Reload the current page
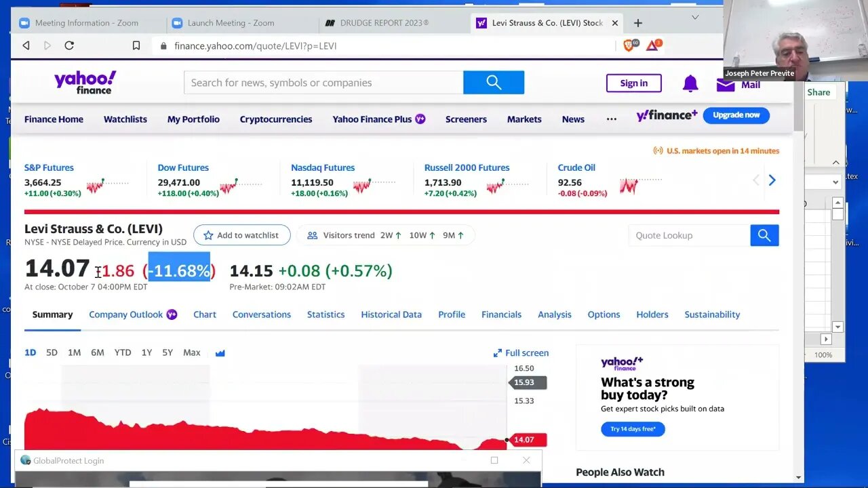The image size is (868, 488). pyautogui.click(x=69, y=45)
